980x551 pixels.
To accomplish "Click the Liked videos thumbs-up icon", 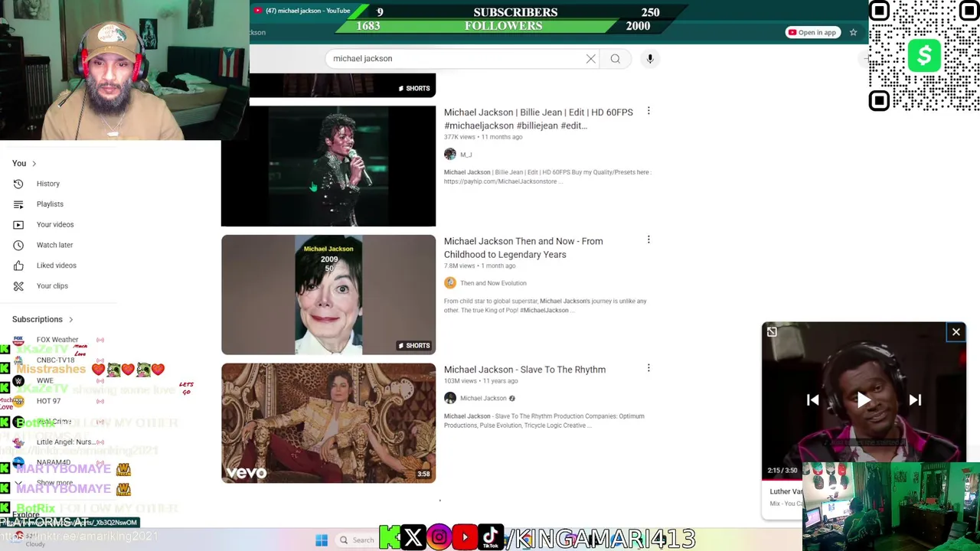I will tap(19, 266).
